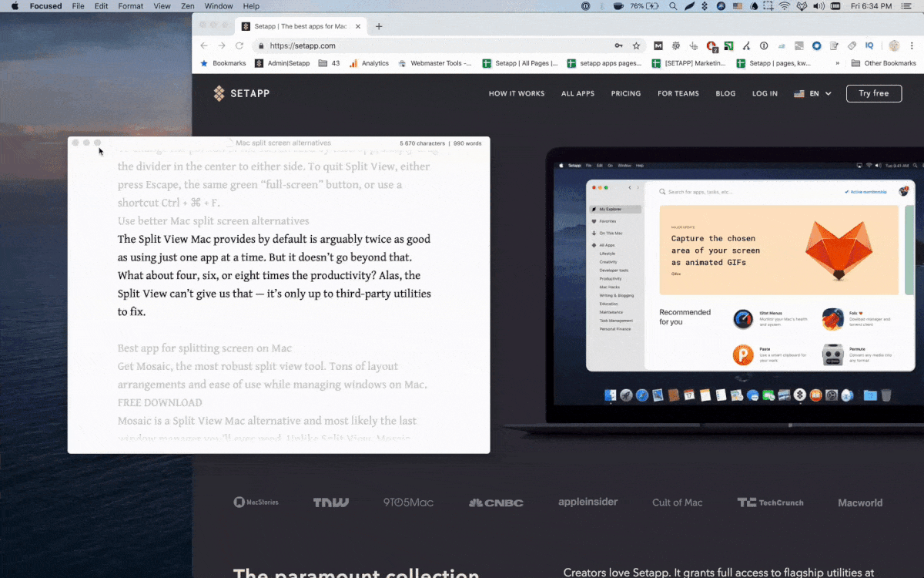Open the Bookmarks bookmark
The height and width of the screenshot is (578, 924).
[x=223, y=63]
